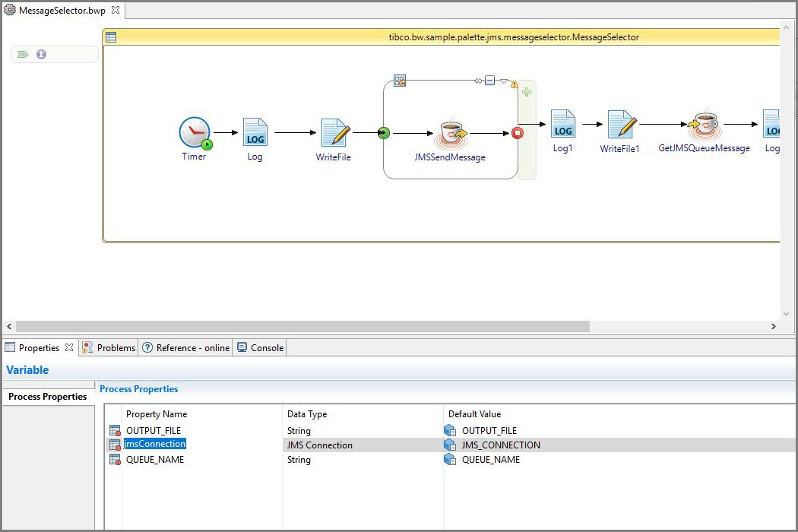
Task: Click the canvas horizontal scrollbar thumb
Action: (x=302, y=326)
